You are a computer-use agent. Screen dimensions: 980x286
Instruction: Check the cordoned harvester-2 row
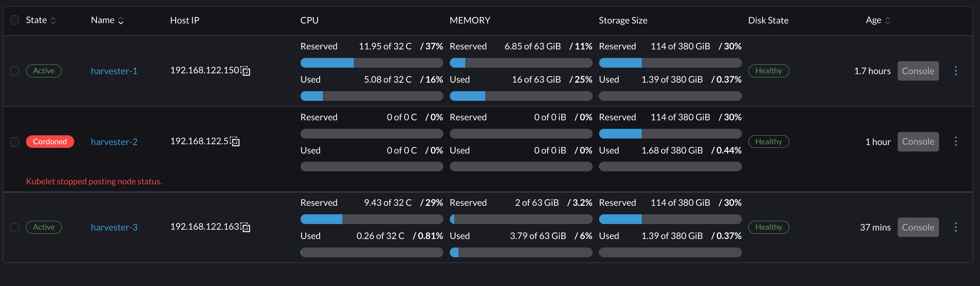(x=15, y=142)
